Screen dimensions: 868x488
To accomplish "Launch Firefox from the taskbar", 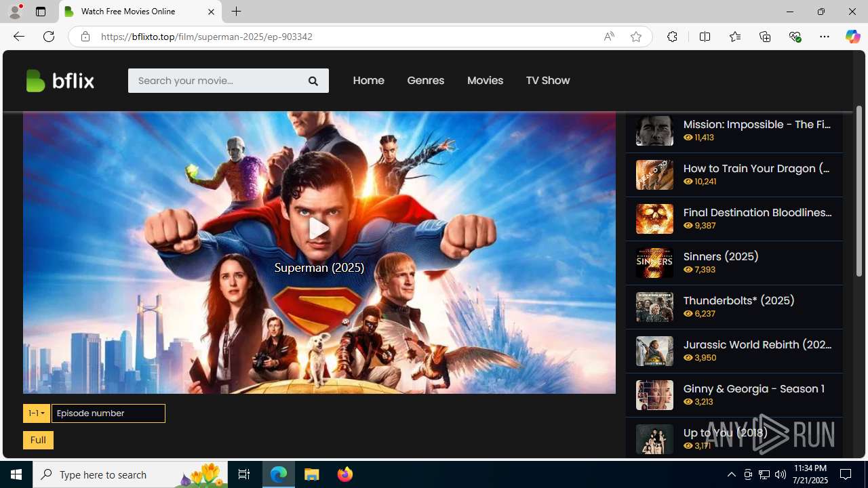I will [345, 474].
